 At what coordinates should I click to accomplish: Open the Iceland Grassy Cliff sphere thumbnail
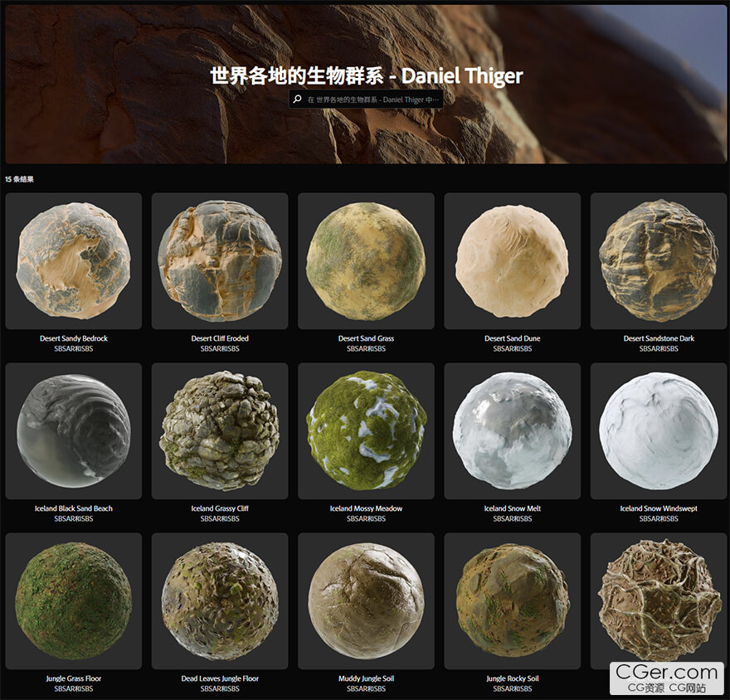[x=220, y=431]
